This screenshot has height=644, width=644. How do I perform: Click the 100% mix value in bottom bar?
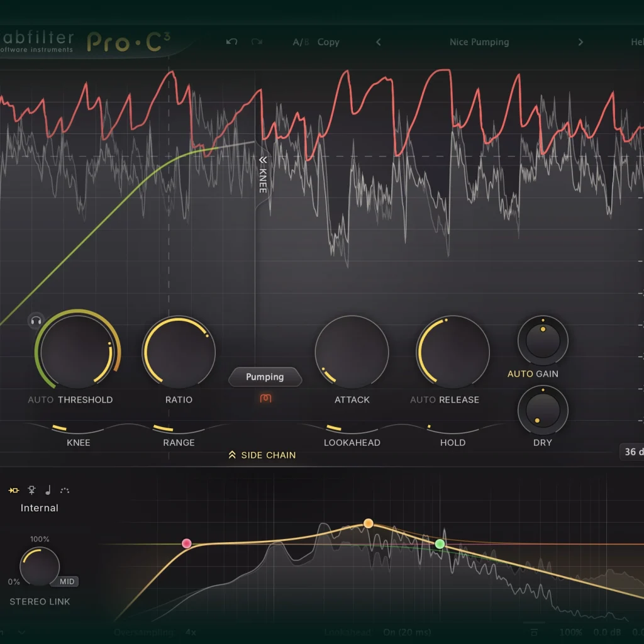pos(571,632)
